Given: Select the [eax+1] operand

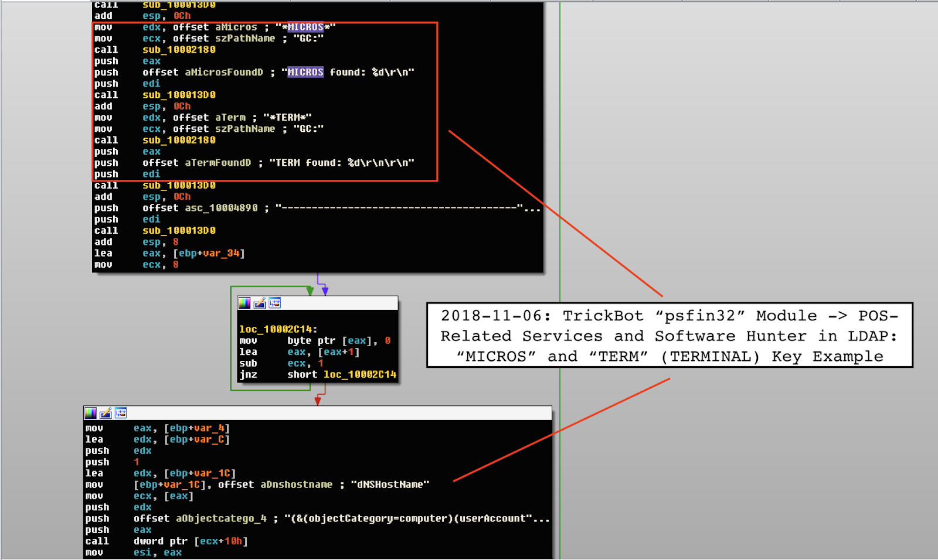Looking at the screenshot, I should 339,352.
